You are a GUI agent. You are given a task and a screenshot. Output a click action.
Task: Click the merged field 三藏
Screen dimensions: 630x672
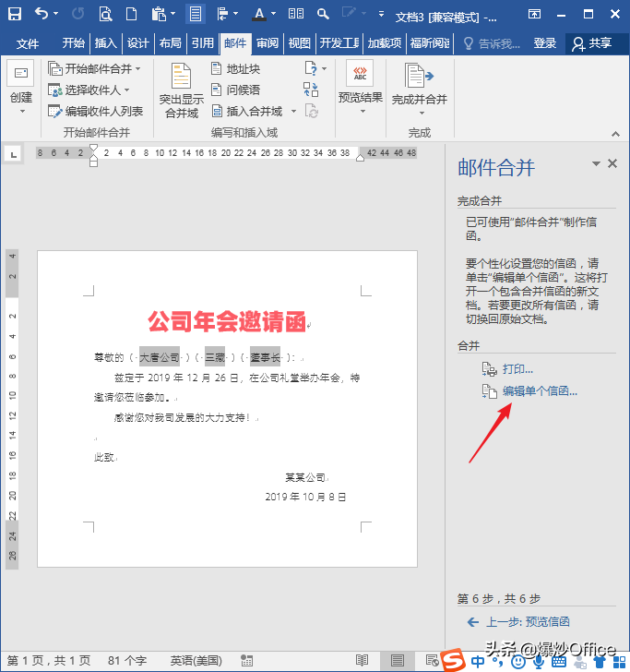(x=215, y=357)
